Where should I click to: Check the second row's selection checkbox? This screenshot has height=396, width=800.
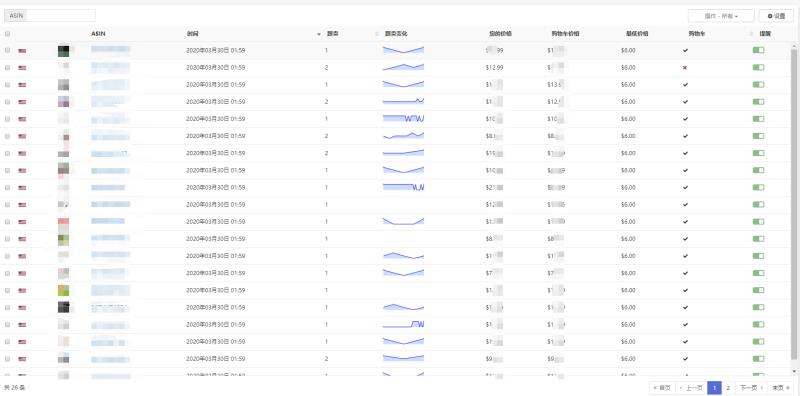tap(7, 67)
